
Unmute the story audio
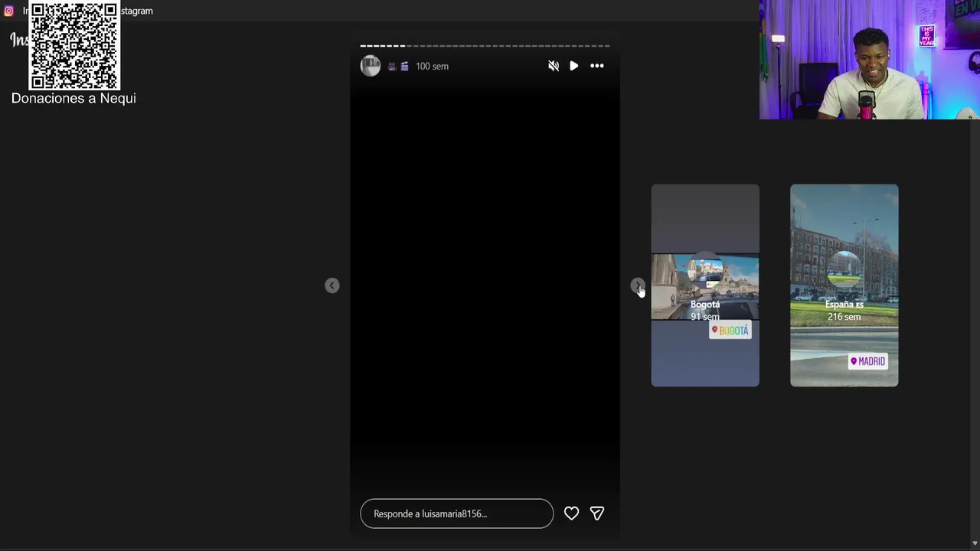[554, 66]
